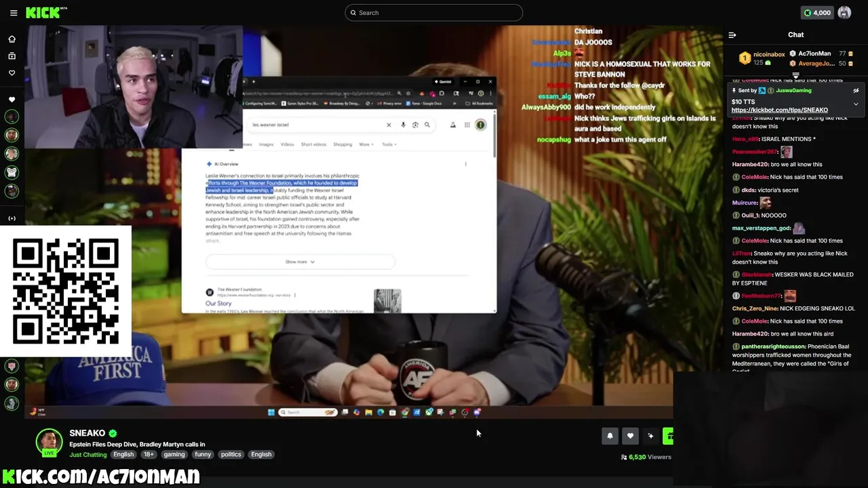
Task: Click the solid white heart sidebar icon
Action: [x=12, y=100]
